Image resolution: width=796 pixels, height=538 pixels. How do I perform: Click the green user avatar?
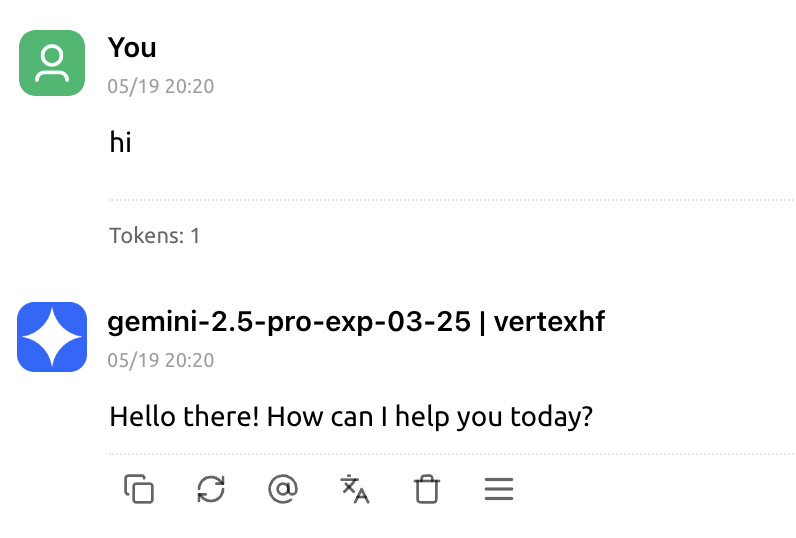(x=52, y=63)
